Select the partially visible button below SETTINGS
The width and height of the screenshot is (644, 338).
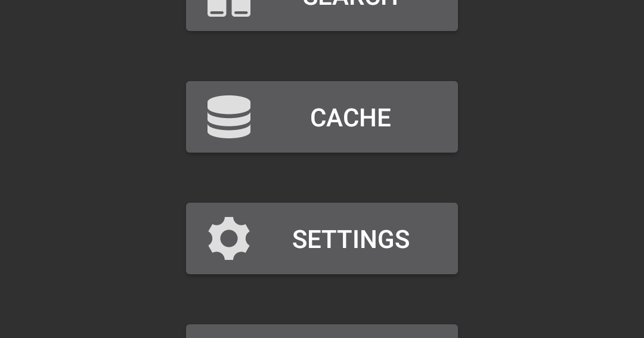321,331
